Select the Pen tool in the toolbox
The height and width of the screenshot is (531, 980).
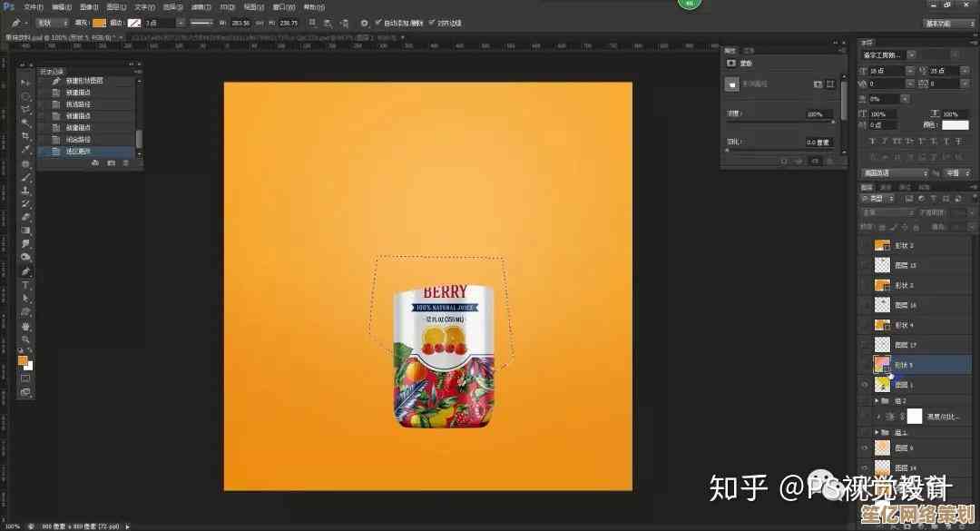click(25, 270)
